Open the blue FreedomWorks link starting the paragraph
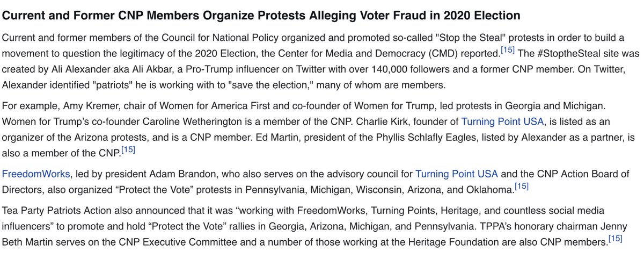644x258 pixels. (x=36, y=174)
